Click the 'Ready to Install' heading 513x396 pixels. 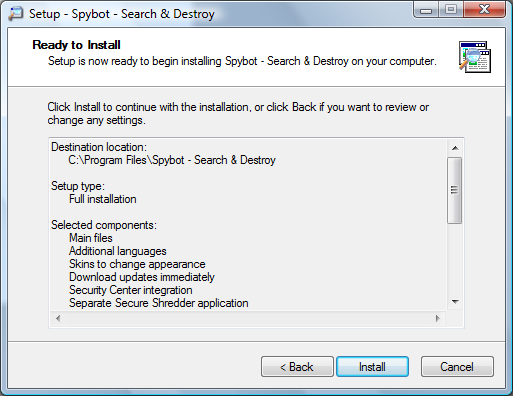(76, 45)
